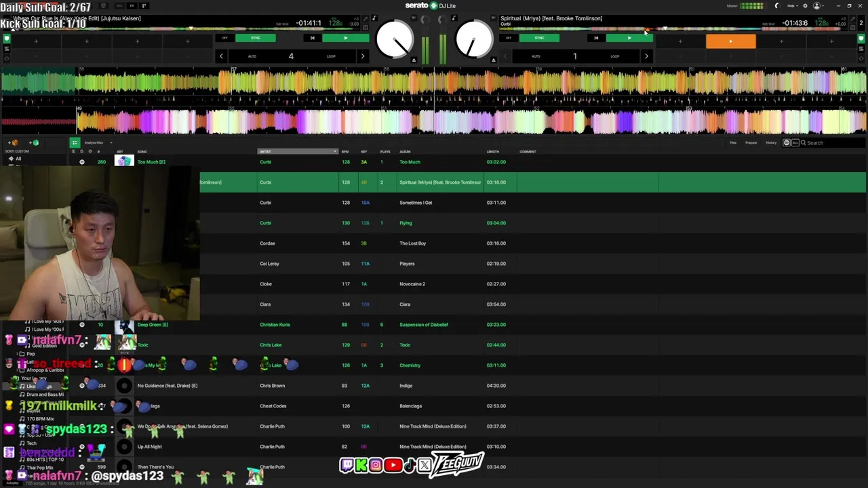The height and width of the screenshot is (488, 868).
Task: Open Twitch icon in overlay
Action: pyautogui.click(x=347, y=465)
